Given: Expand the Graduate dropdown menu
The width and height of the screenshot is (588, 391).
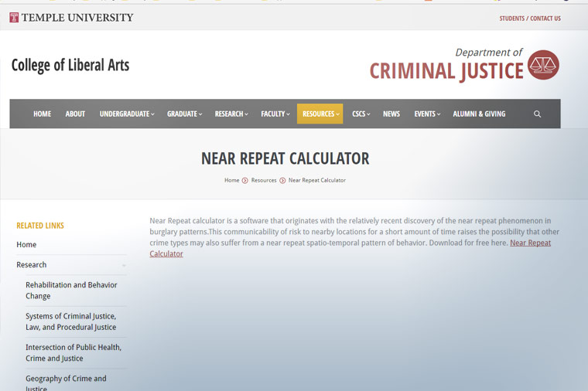Looking at the screenshot, I should (x=184, y=114).
